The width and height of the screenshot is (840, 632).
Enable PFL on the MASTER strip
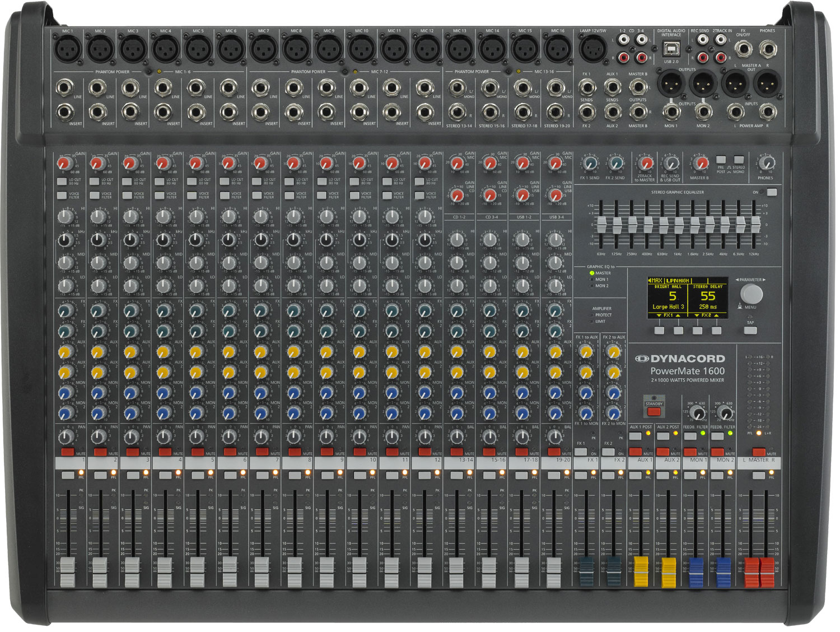click(759, 475)
